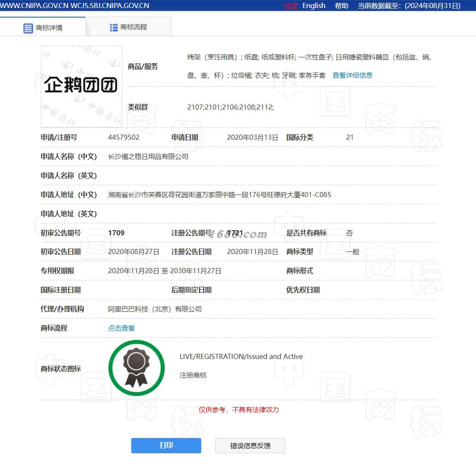This screenshot has height=466, width=476.
Task: Click the 商标流程 grid icon
Action: tap(113, 27)
